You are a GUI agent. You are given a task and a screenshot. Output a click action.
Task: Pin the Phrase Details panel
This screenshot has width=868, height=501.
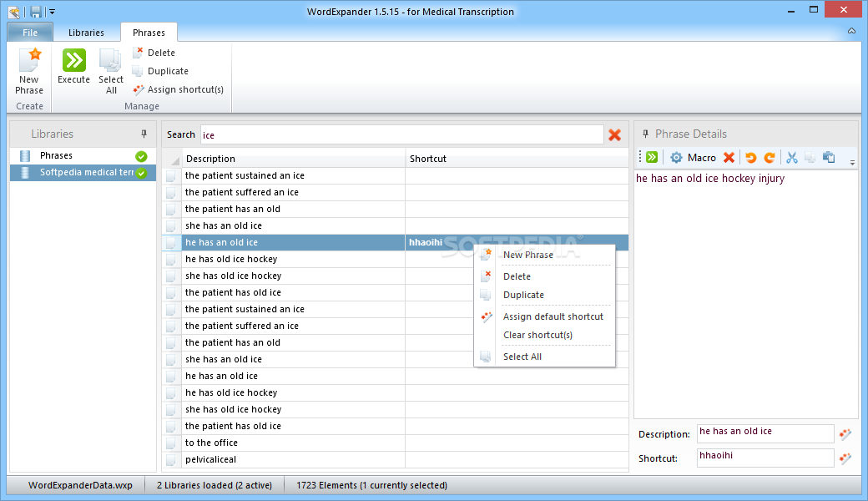click(x=645, y=134)
